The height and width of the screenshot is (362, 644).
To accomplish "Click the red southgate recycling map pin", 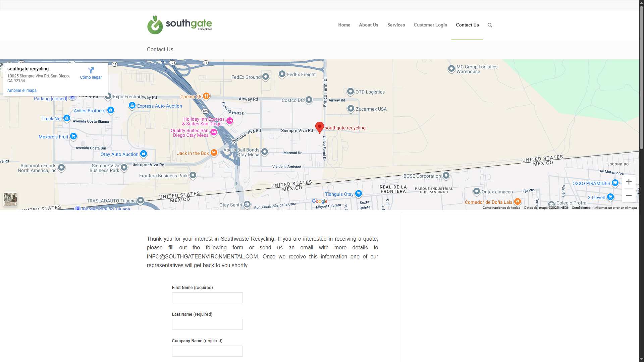I will (320, 127).
